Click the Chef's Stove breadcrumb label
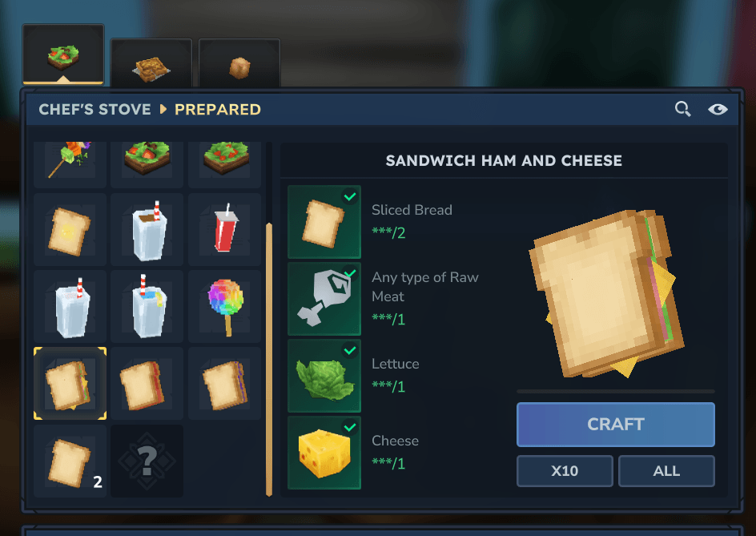This screenshot has height=536, width=756. click(x=95, y=110)
